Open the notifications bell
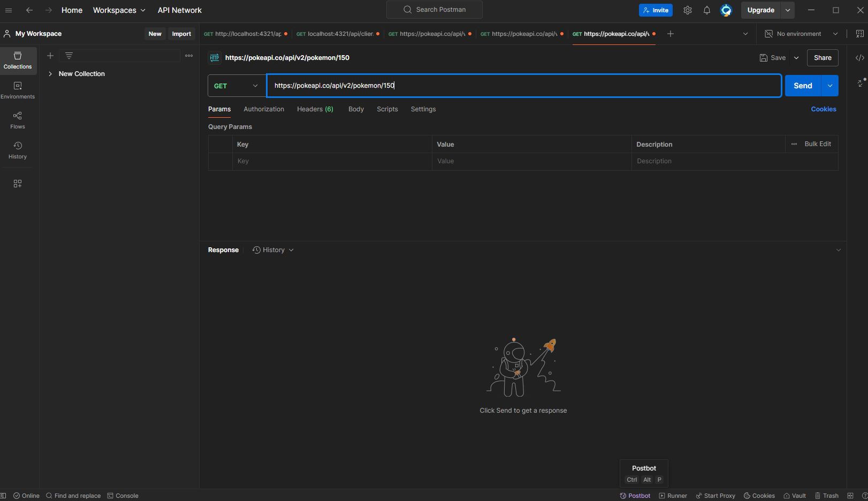This screenshot has height=501, width=868. [707, 10]
